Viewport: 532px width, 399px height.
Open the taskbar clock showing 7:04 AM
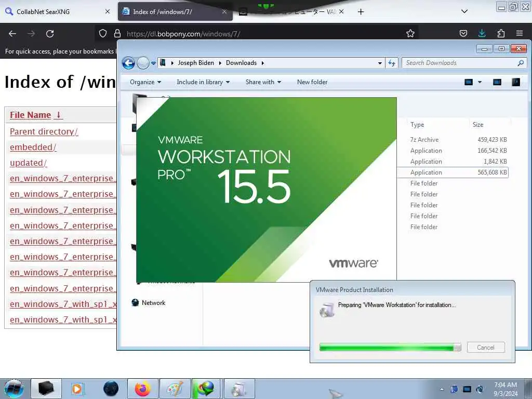(x=506, y=389)
